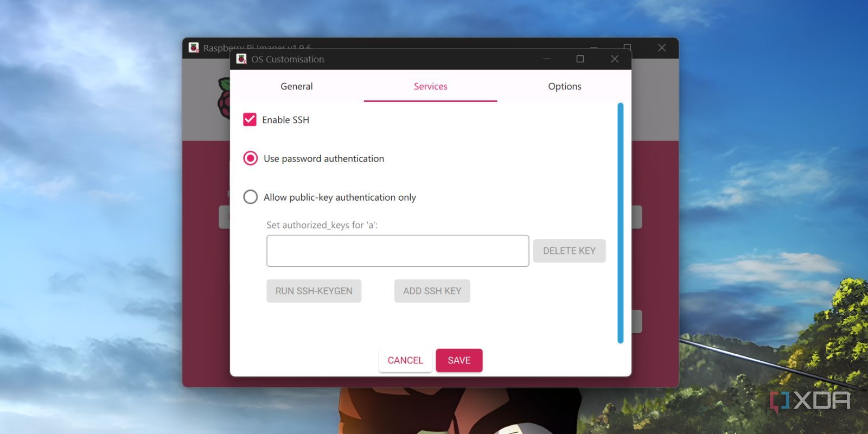Viewport: 868px width, 434px height.
Task: Click the 'Set authorized_keys for' label text
Action: (x=322, y=225)
